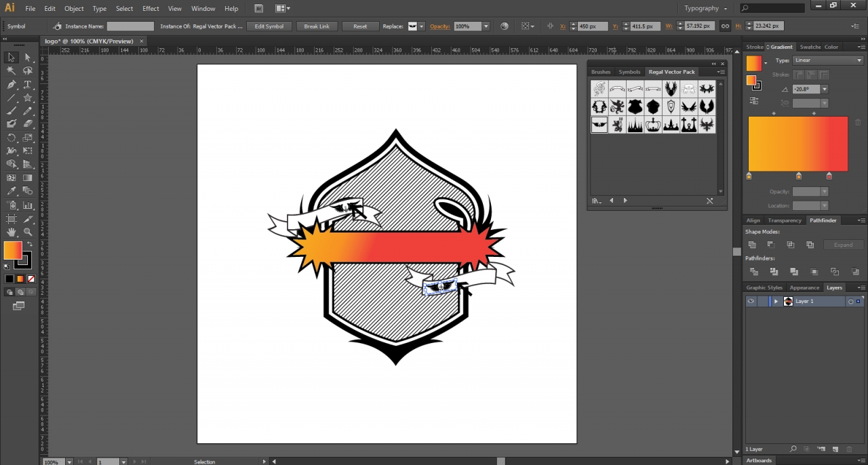The width and height of the screenshot is (868, 465).
Task: Open the Symbol Libraries menu icon
Action: click(596, 201)
